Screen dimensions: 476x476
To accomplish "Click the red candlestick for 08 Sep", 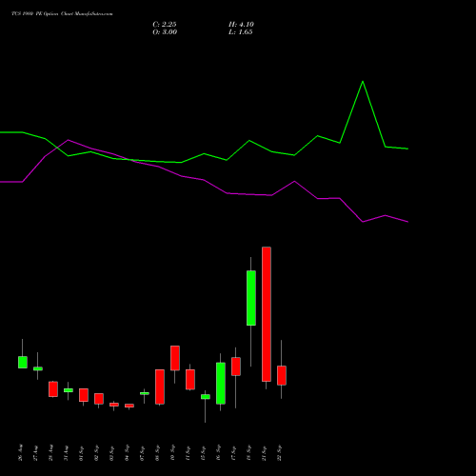I will (160, 387).
